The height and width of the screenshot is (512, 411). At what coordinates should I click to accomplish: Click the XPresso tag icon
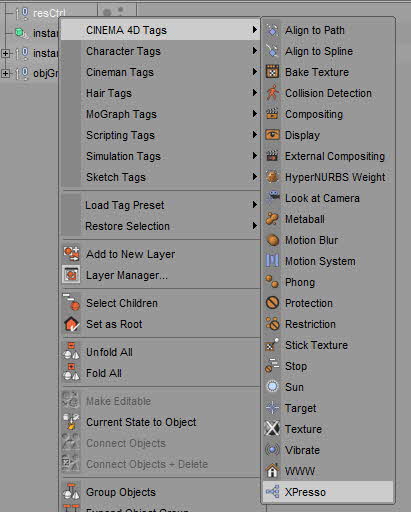click(x=272, y=492)
